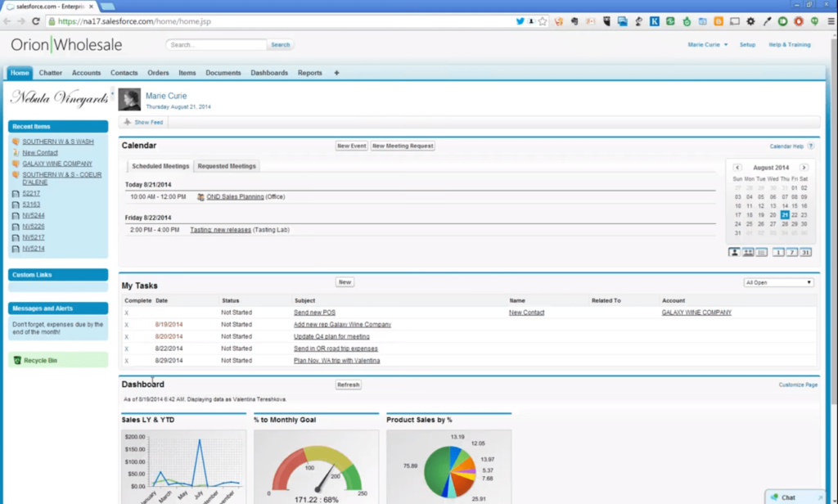The width and height of the screenshot is (838, 504).
Task: Open the Marie Curie user menu dropdown
Action: coord(708,45)
